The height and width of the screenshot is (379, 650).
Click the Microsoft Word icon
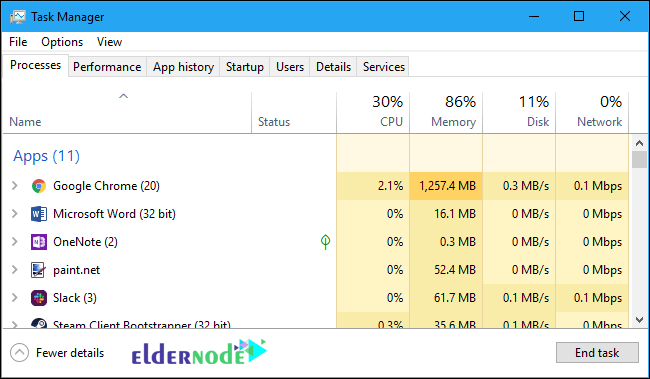pyautogui.click(x=39, y=214)
